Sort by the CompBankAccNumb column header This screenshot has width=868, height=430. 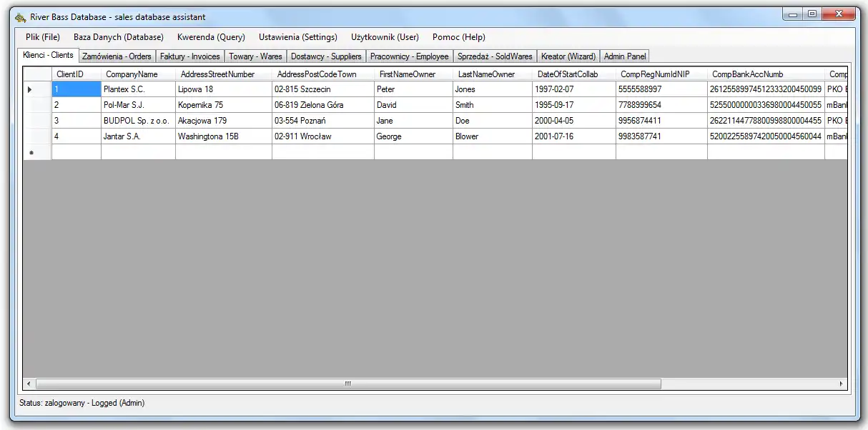click(x=766, y=74)
